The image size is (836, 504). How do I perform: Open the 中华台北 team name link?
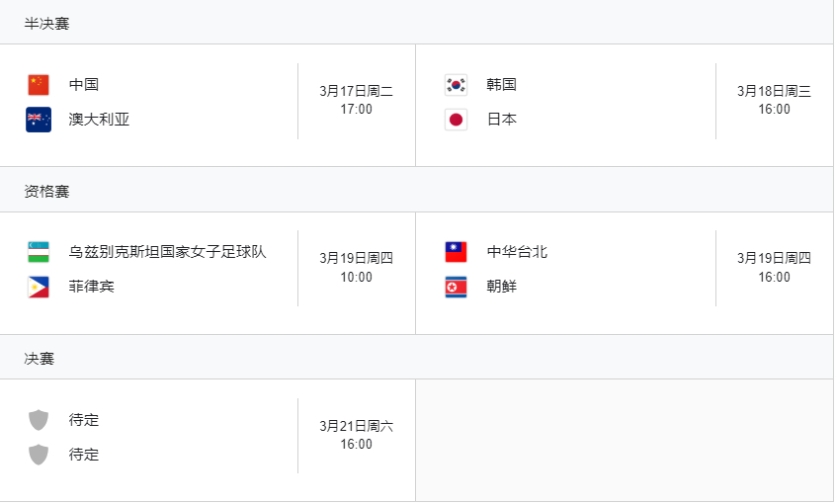coord(517,252)
